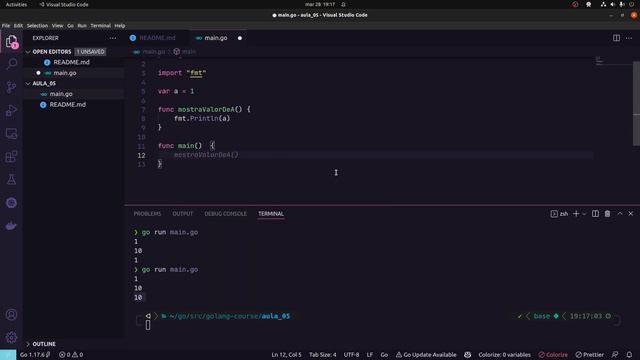
Task: Click the feedback icon in status bar
Action: click(615, 355)
